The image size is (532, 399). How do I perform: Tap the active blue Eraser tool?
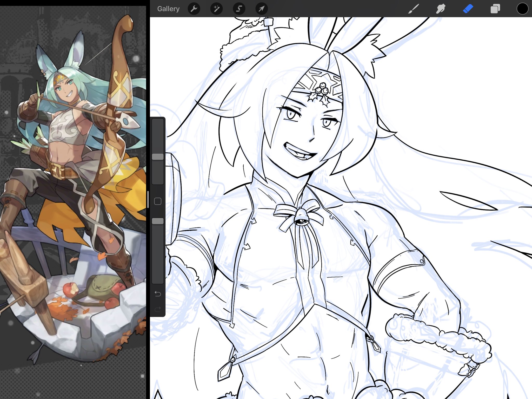coord(468,9)
